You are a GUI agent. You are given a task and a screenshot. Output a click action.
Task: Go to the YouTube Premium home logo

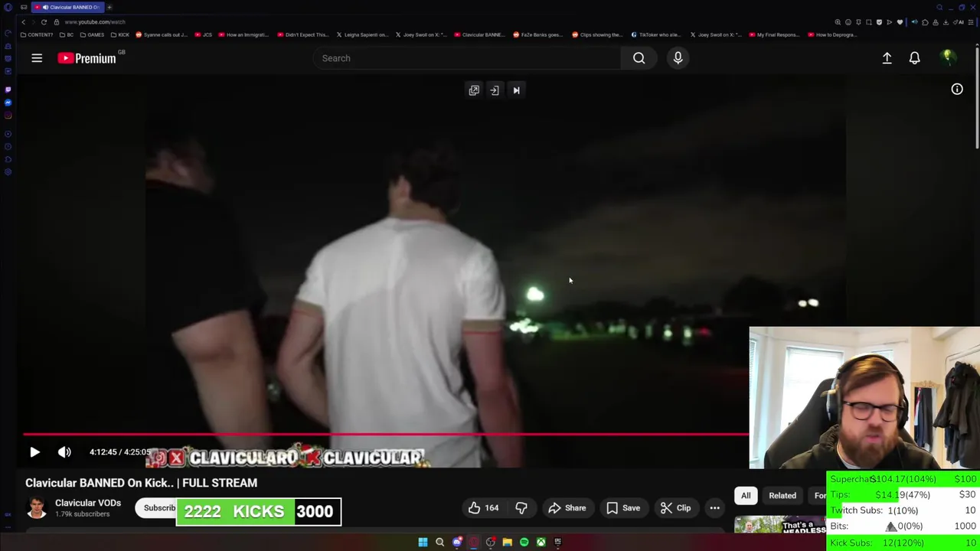[87, 58]
